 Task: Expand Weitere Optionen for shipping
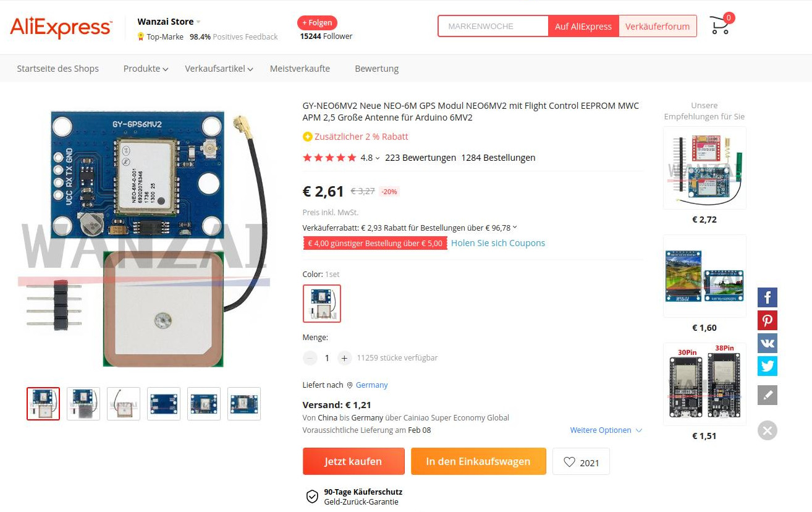pos(606,430)
